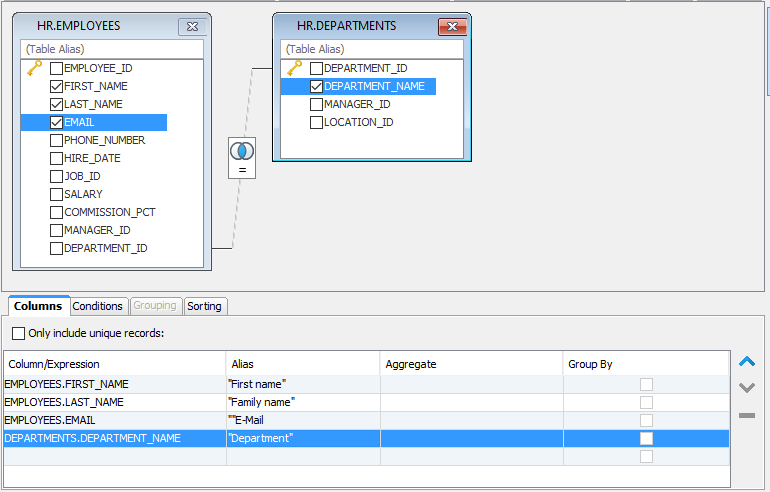Uncheck the FIRST_NAME column checkbox
770x492 pixels.
pyautogui.click(x=57, y=87)
